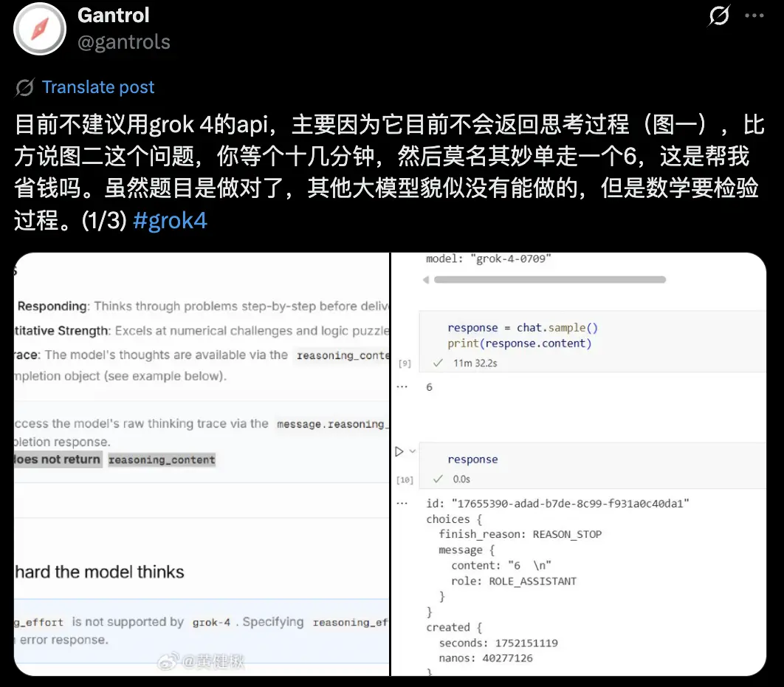Open the three-dot more options menu
This screenshot has width=784, height=687.
[x=754, y=16]
